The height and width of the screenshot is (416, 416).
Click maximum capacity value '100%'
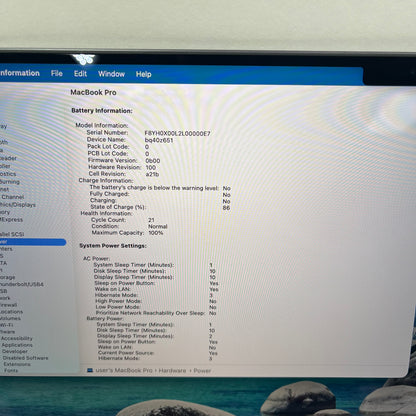(x=156, y=233)
